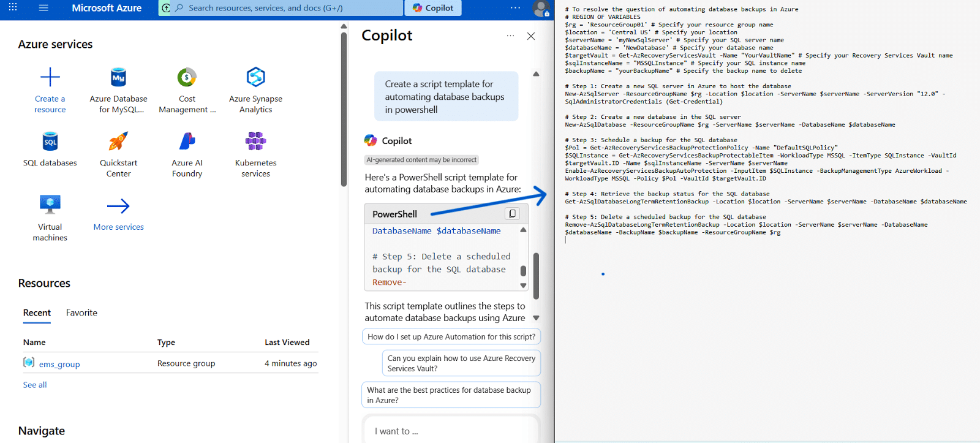Image resolution: width=980 pixels, height=443 pixels.
Task: Click the AI-generated content disclaimer label
Action: [x=421, y=160]
